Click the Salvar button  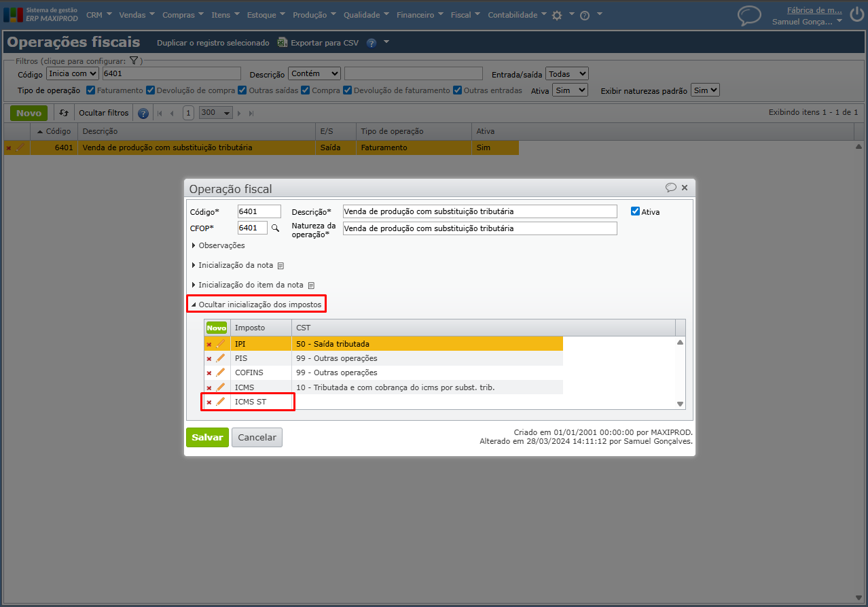tap(207, 438)
